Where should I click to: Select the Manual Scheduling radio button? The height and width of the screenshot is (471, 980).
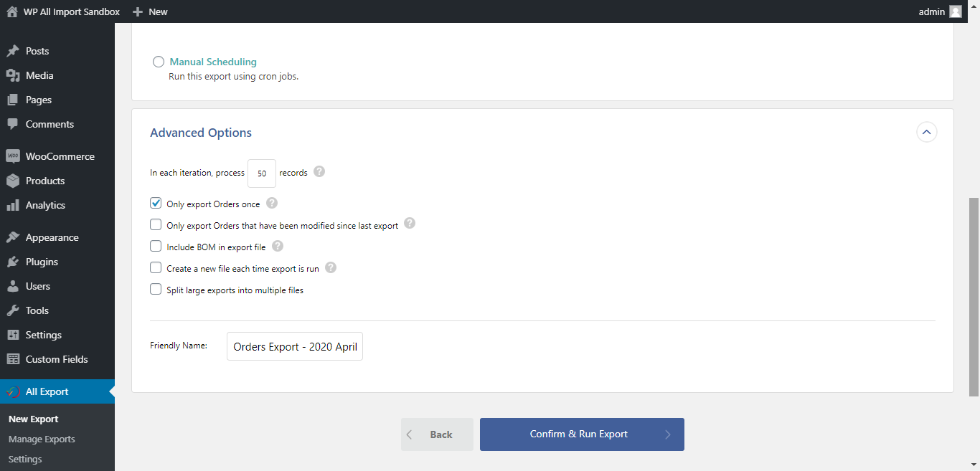point(159,62)
